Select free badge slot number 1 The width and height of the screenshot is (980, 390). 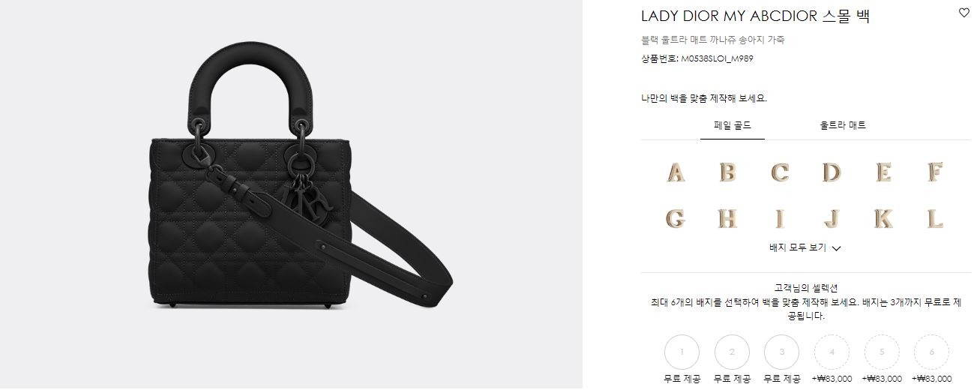point(682,352)
